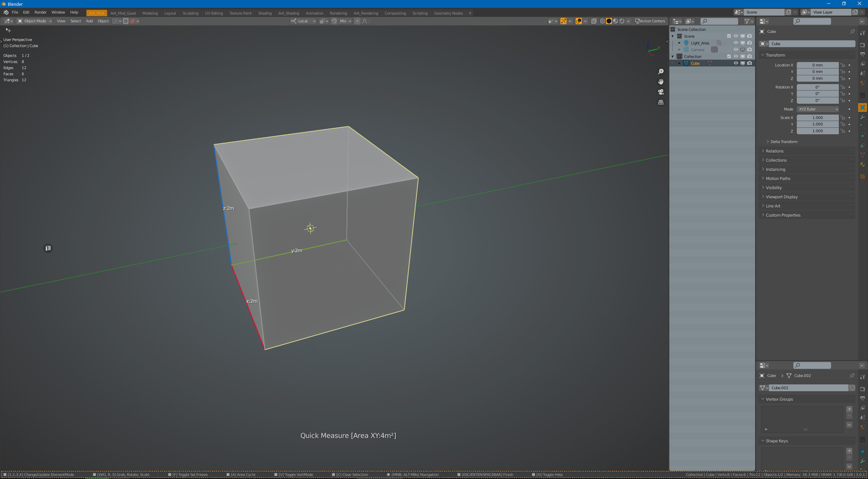Click the Cube.002 mesh name field
The width and height of the screenshot is (868, 479).
click(x=809, y=388)
